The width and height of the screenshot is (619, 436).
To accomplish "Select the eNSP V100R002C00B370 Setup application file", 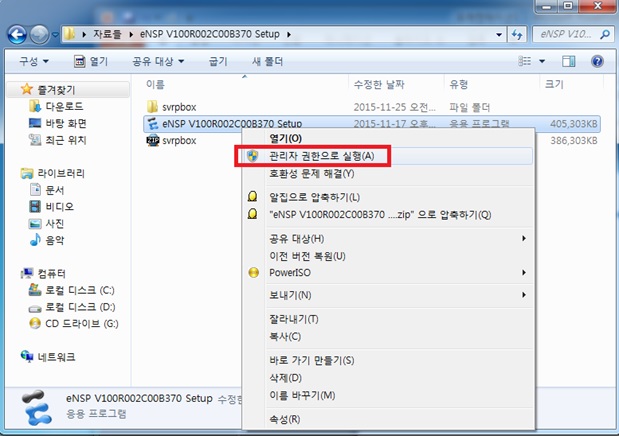I will pos(371,124).
